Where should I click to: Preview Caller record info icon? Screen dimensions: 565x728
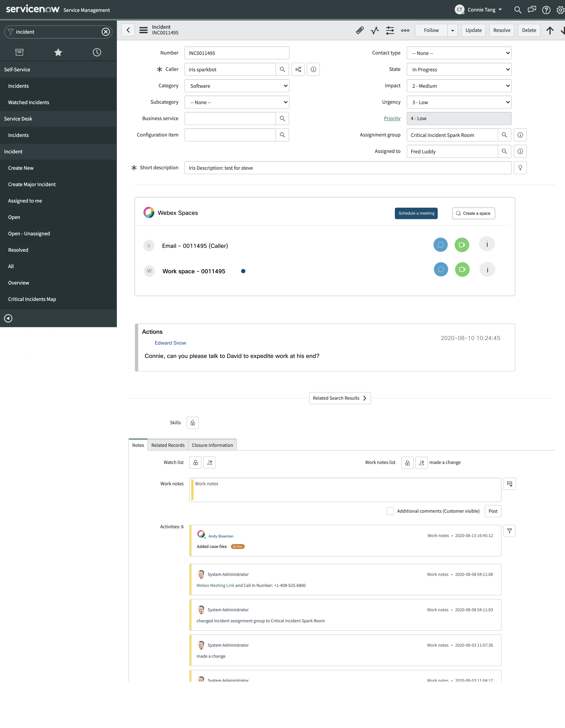click(x=313, y=69)
